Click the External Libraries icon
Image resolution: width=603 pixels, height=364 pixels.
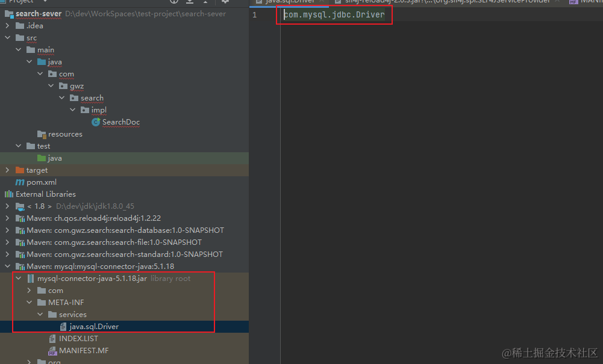tap(9, 194)
